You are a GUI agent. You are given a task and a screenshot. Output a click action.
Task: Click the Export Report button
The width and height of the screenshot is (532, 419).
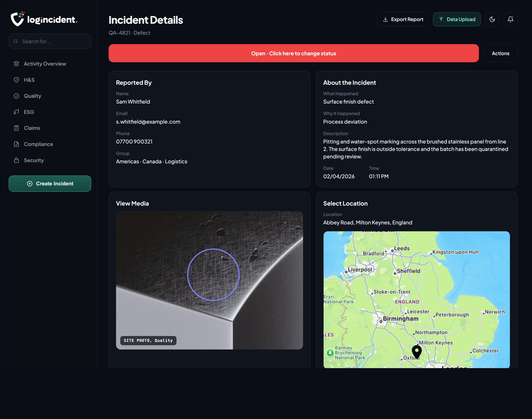tap(403, 20)
